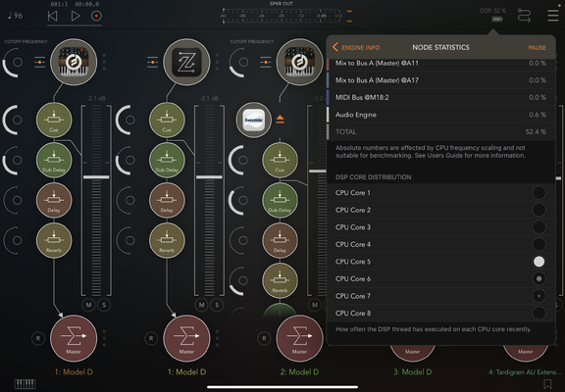
Task: Select the first channel's Dub Delay send node
Action: pyautogui.click(x=54, y=160)
